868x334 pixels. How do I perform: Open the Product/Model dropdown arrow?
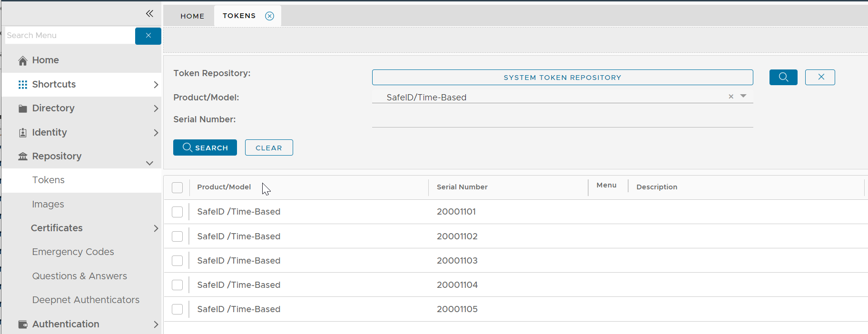(743, 96)
